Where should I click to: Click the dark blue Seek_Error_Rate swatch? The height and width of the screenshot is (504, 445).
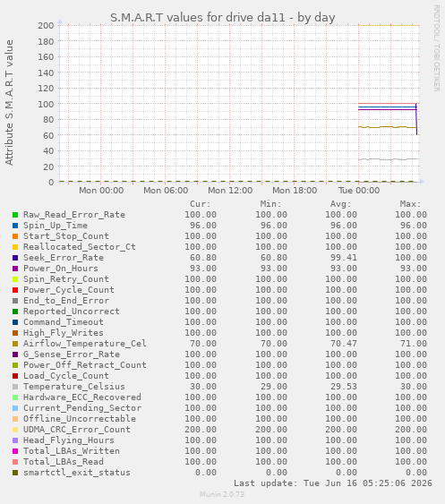15,258
